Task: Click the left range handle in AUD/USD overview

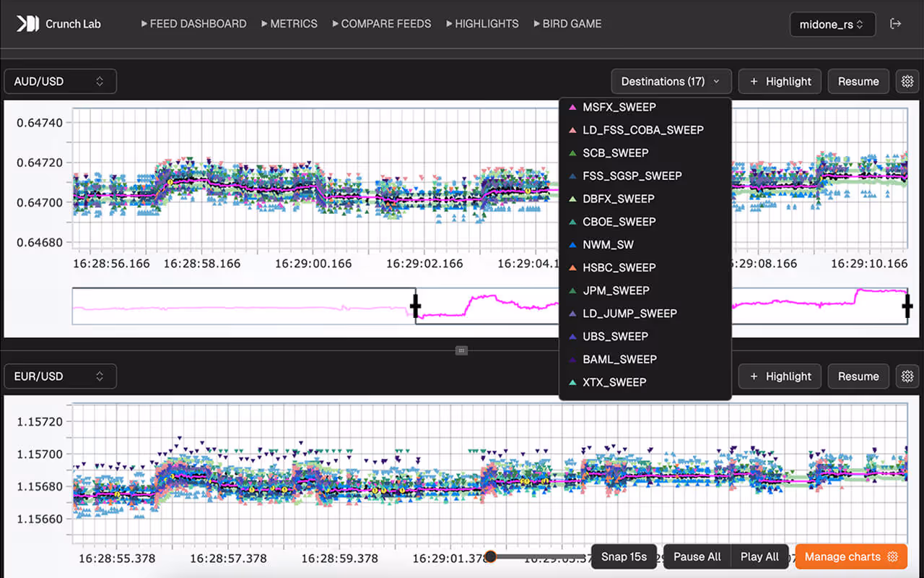Action: point(415,306)
